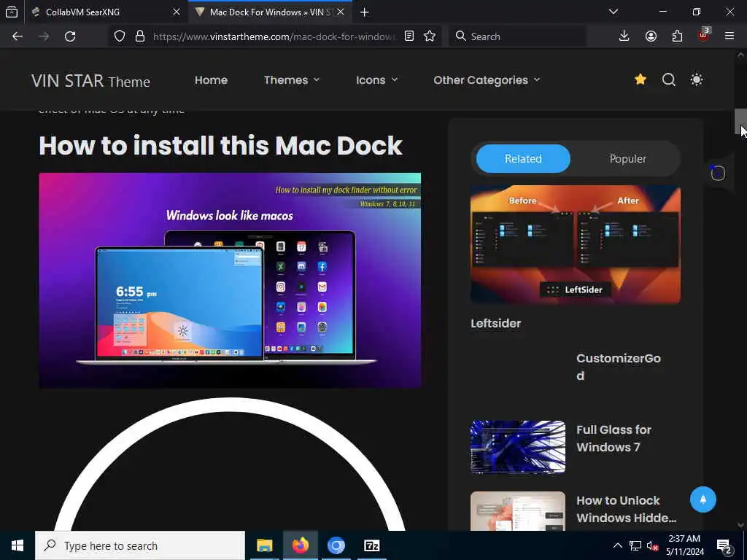
Task: Open the How to Unlock Windows Hidden link
Action: 627,509
